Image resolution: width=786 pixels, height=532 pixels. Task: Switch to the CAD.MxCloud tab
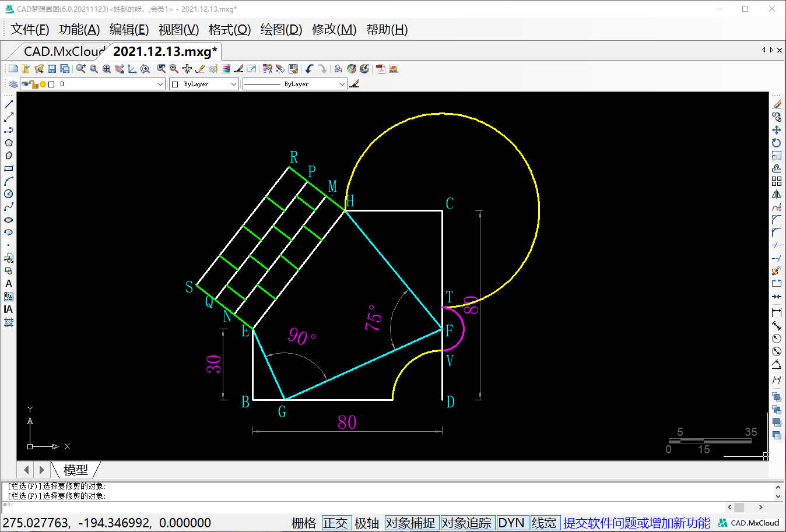point(64,51)
